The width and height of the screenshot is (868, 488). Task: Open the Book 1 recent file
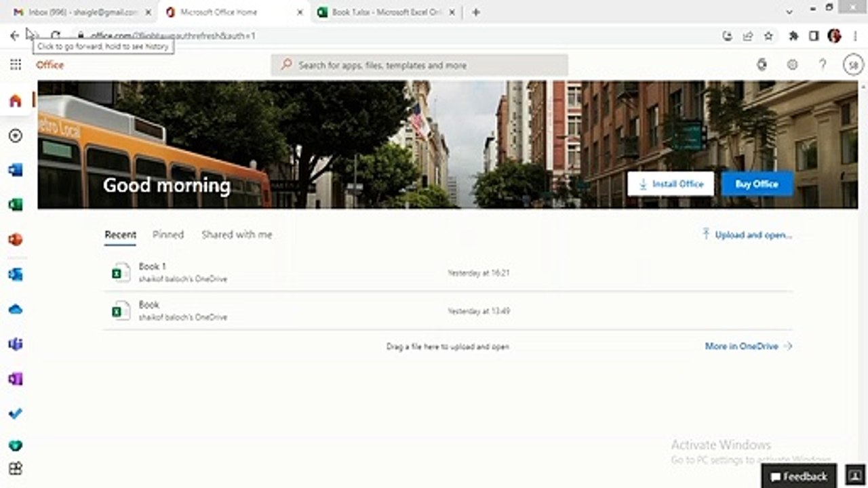click(x=448, y=272)
